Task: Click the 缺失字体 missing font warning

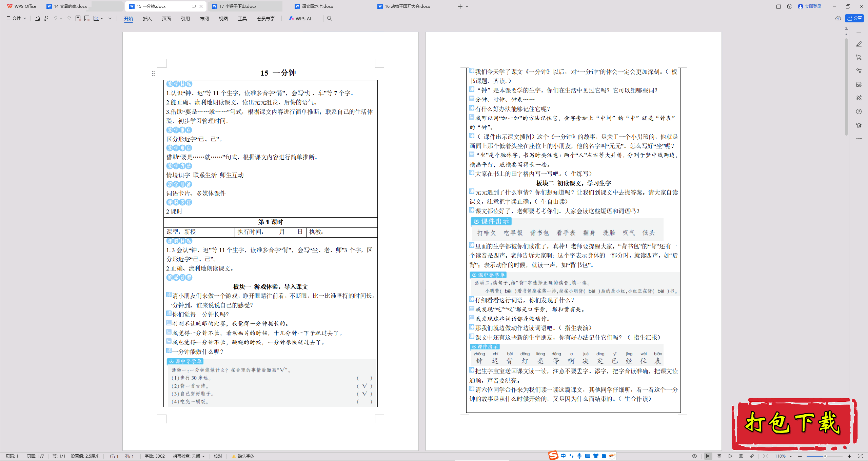Action: point(243,456)
